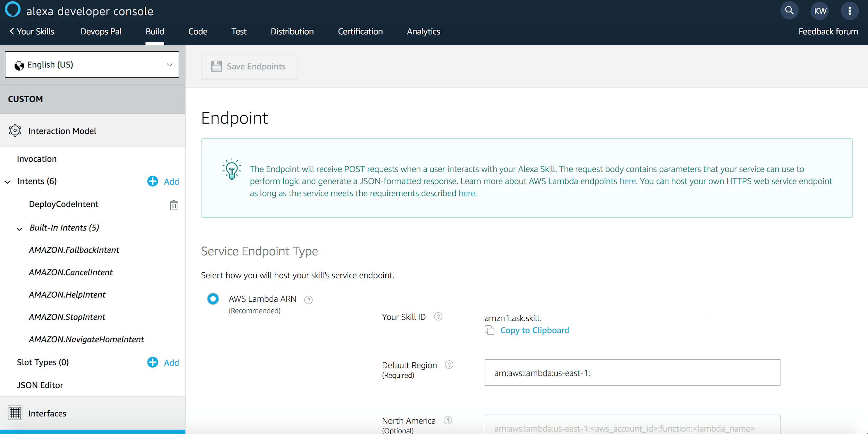Click Copy to Clipboard for the Skill ID
The height and width of the screenshot is (434, 868).
pyautogui.click(x=534, y=330)
